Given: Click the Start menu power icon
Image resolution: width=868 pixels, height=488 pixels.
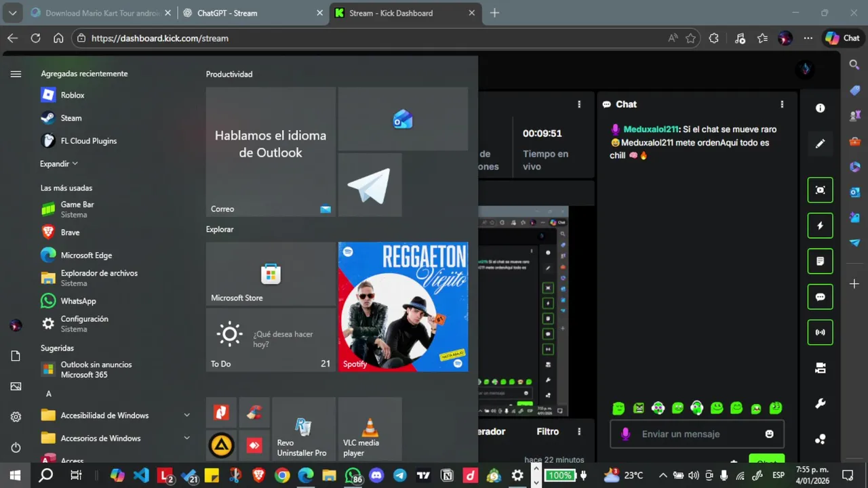Looking at the screenshot, I should click(x=16, y=447).
